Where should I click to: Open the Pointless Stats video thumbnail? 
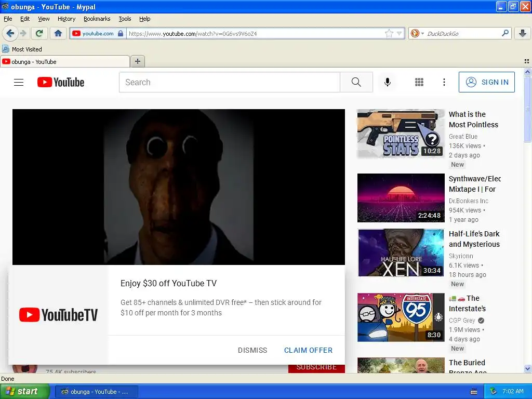click(x=401, y=134)
